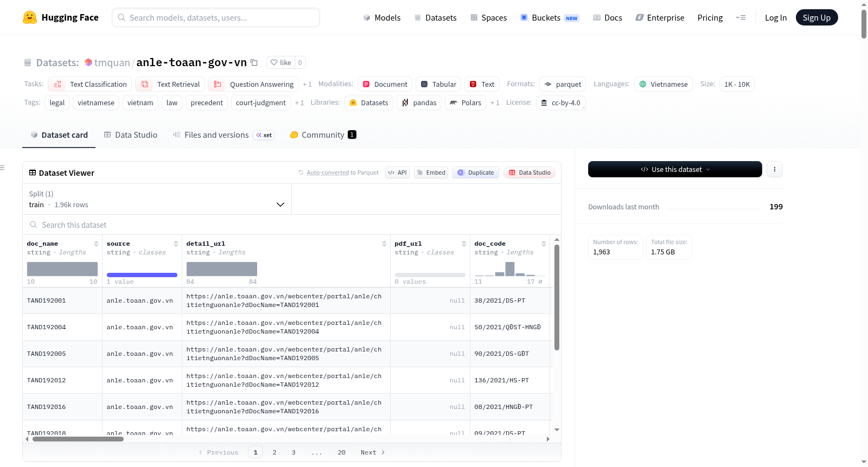Expand the Use this dataset dropdown
The image size is (868, 467).
point(675,169)
